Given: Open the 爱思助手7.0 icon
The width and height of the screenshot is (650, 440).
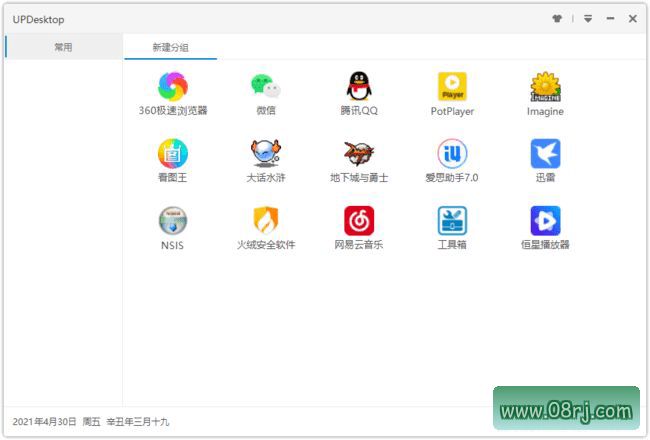Looking at the screenshot, I should (x=452, y=154).
